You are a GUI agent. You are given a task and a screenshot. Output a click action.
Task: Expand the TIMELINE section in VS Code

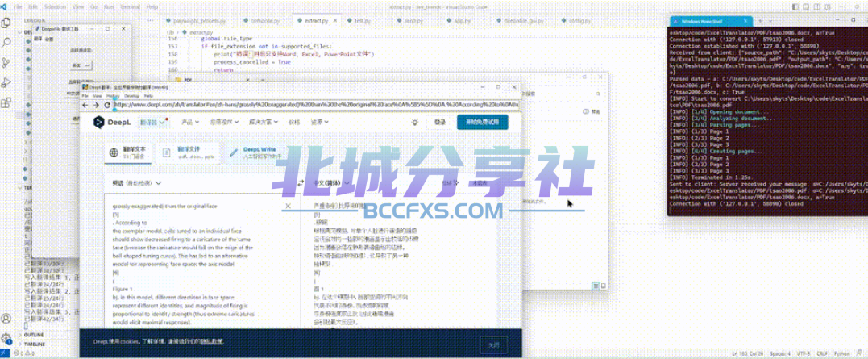click(x=35, y=344)
